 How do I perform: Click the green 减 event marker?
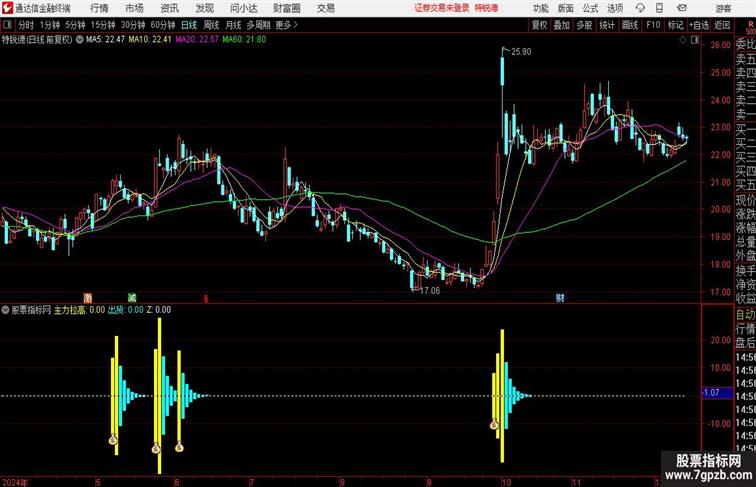coord(132,298)
